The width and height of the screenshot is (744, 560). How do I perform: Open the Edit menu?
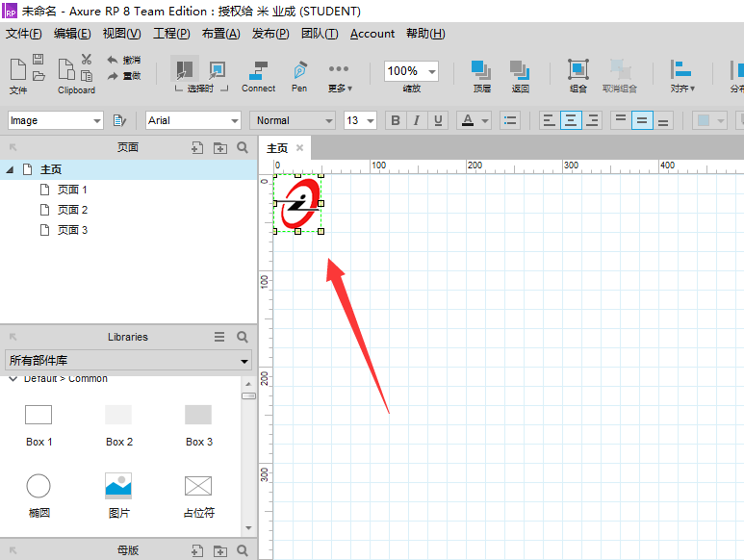click(x=72, y=34)
